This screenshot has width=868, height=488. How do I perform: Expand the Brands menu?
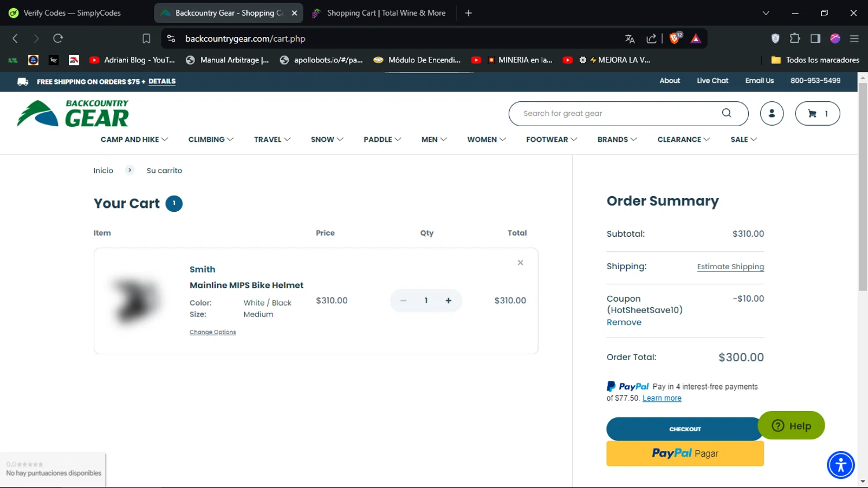(617, 140)
